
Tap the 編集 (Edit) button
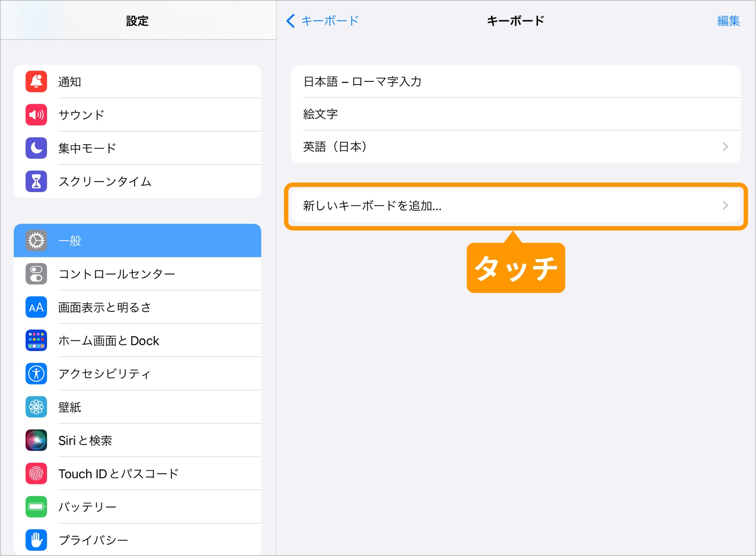pyautogui.click(x=728, y=21)
